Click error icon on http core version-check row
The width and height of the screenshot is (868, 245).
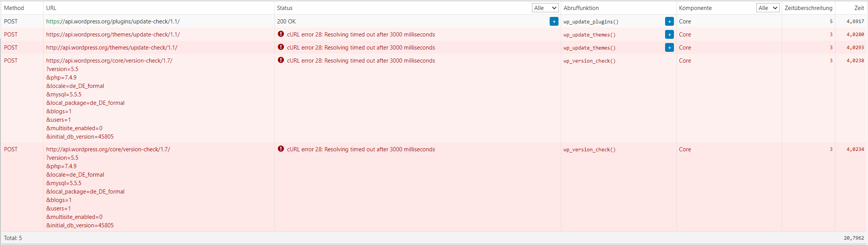click(281, 149)
